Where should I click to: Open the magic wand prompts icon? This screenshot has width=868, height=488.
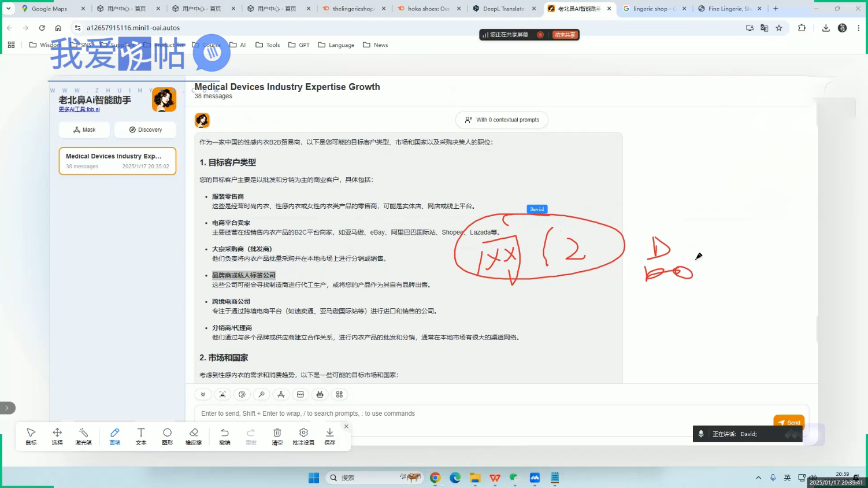pyautogui.click(x=261, y=394)
